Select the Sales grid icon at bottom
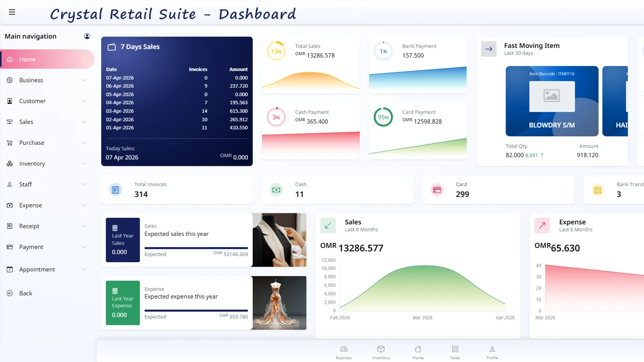Image resolution: width=644 pixels, height=362 pixels. [455, 349]
